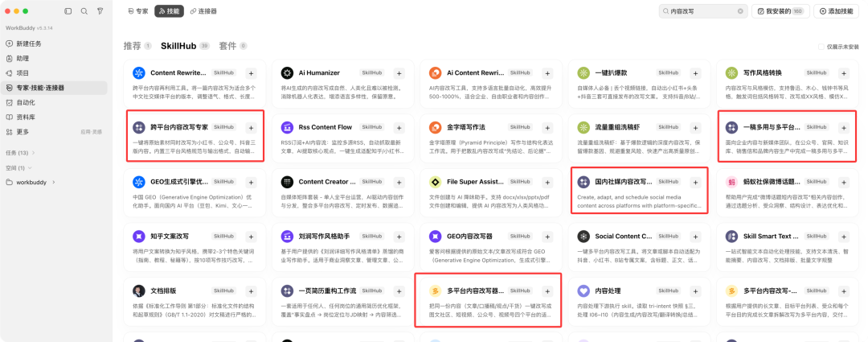Click the 文档排版 author avatar thumbnail
Screen dimensions: 868x342
(138, 291)
